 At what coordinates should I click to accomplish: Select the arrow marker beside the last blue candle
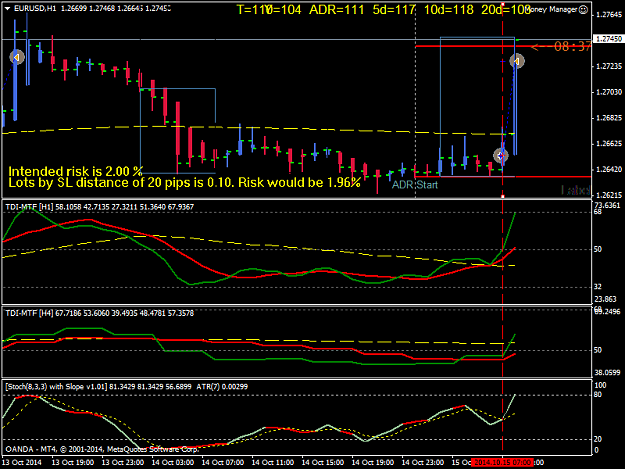(x=517, y=61)
